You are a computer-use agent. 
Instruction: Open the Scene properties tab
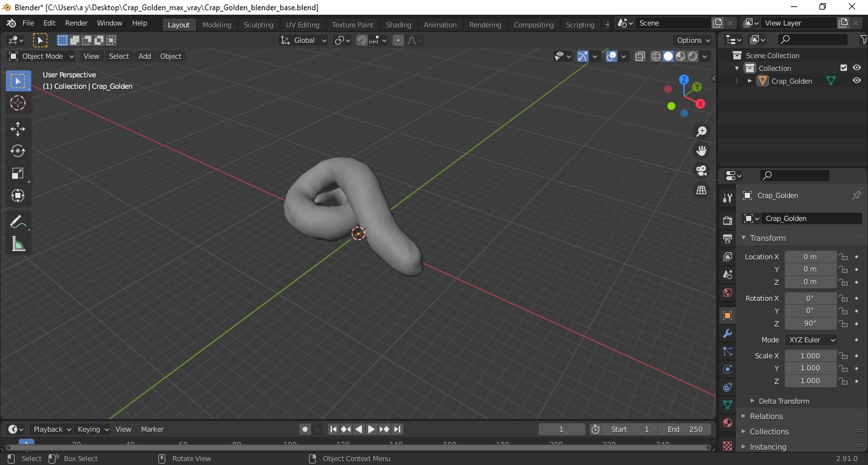[x=727, y=275]
